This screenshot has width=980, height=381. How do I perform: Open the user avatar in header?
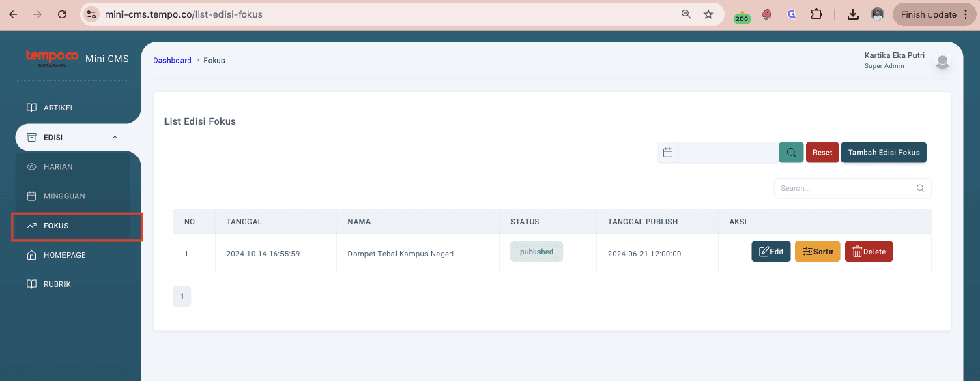point(942,61)
